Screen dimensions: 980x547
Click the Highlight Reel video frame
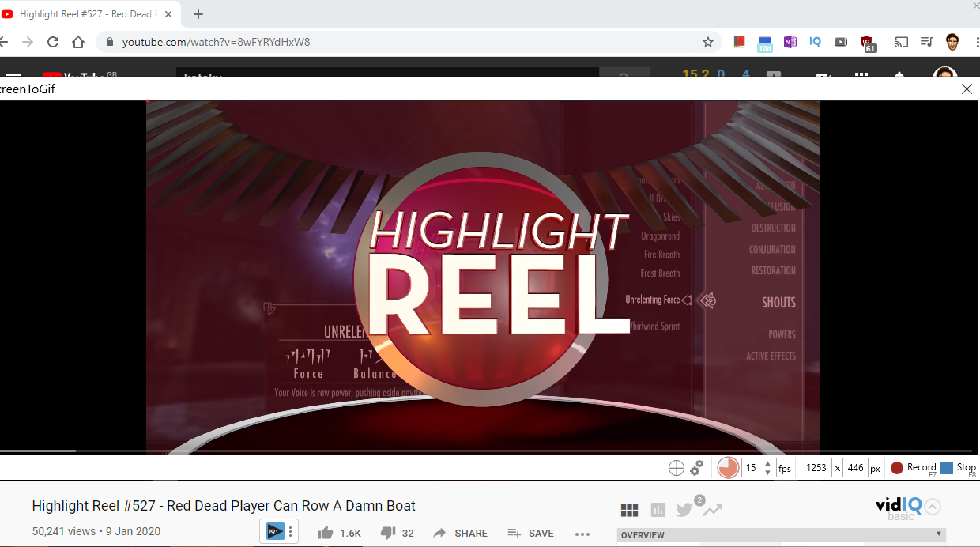pos(483,277)
